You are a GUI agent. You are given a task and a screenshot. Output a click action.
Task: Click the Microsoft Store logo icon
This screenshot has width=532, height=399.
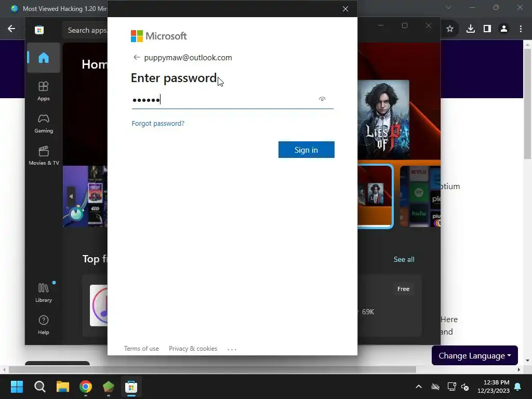[x=39, y=30]
